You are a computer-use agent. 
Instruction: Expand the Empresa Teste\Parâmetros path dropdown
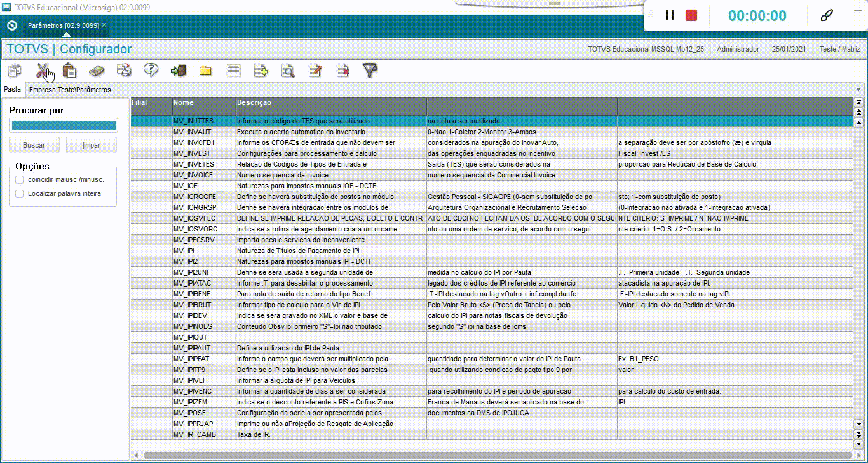point(858,90)
